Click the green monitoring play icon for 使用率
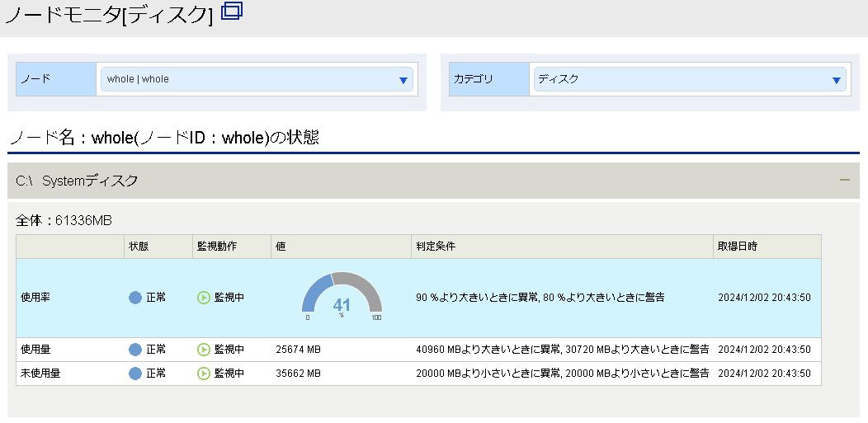The height and width of the screenshot is (423, 868). coord(204,298)
